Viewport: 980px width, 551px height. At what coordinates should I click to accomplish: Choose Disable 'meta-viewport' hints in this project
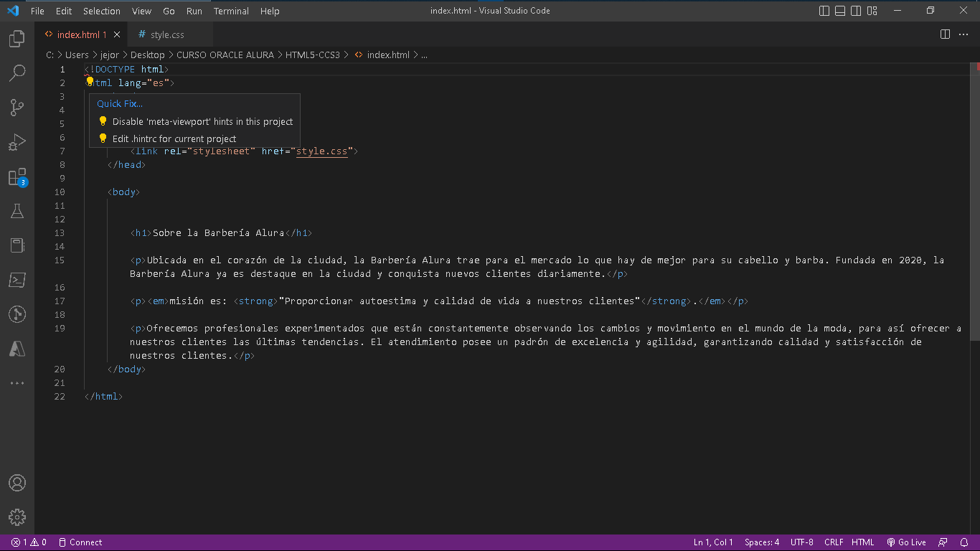click(194, 121)
